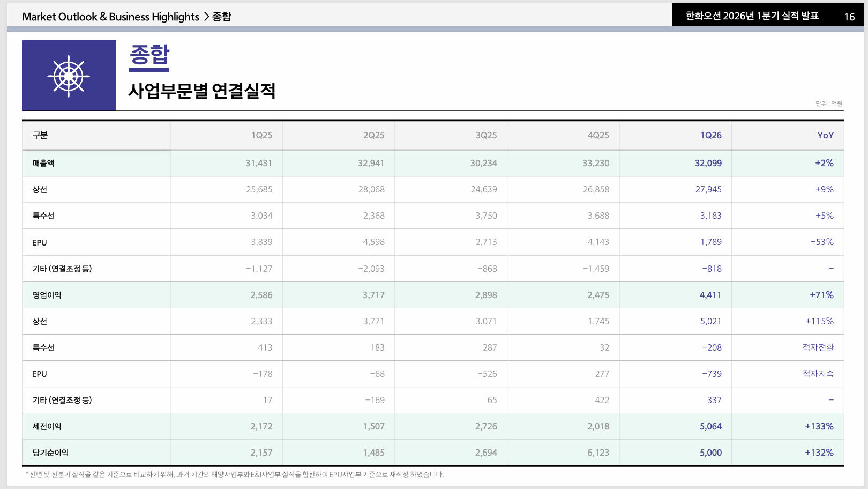Click the value 3,750
The width and height of the screenshot is (868, 489).
[x=486, y=216]
